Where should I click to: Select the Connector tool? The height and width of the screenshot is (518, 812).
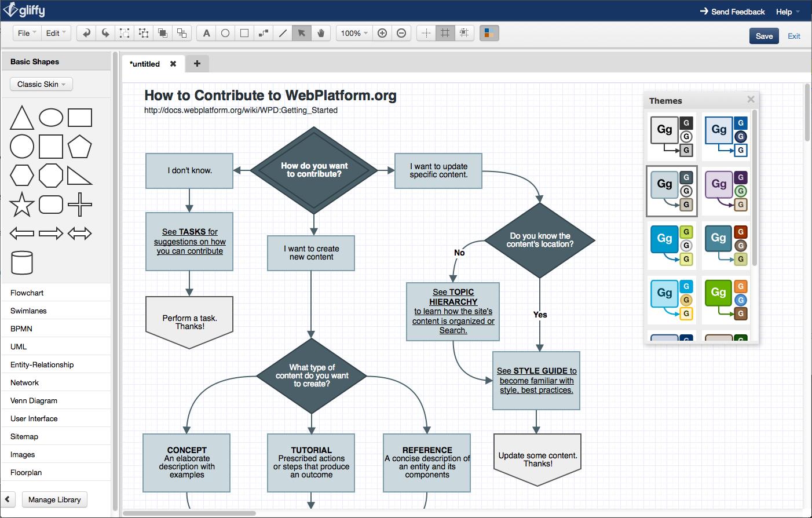(264, 33)
